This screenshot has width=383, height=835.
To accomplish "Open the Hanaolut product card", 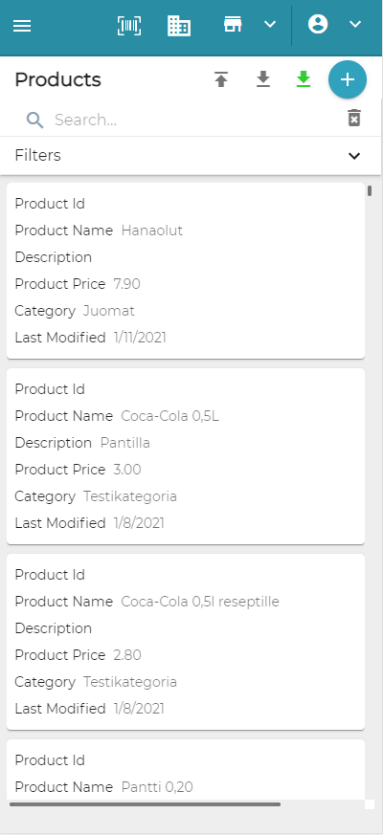I will click(185, 271).
